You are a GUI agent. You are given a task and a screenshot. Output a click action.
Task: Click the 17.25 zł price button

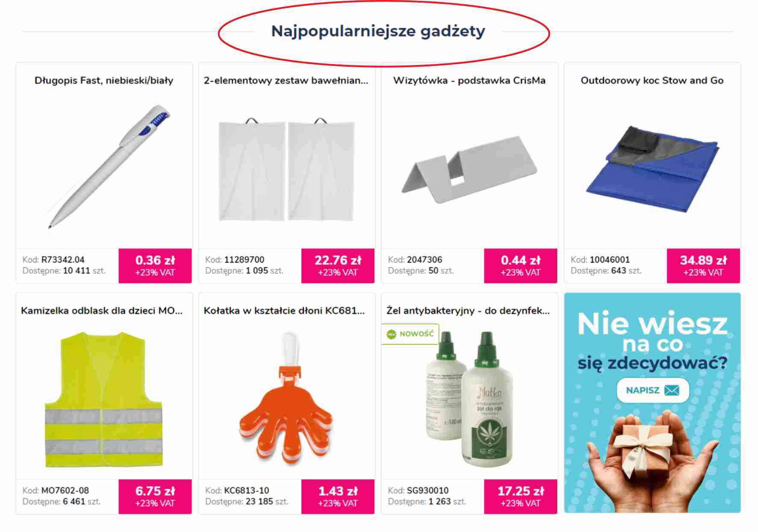(521, 497)
